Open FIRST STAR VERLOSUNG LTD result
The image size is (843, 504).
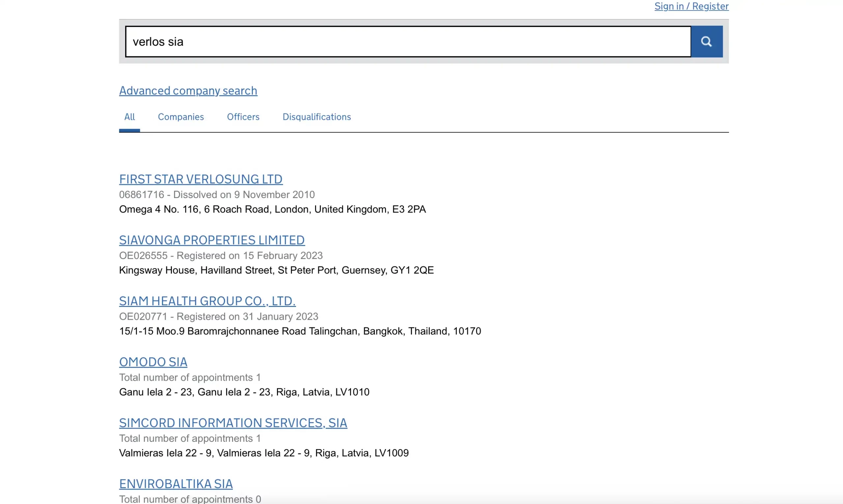[x=201, y=179]
